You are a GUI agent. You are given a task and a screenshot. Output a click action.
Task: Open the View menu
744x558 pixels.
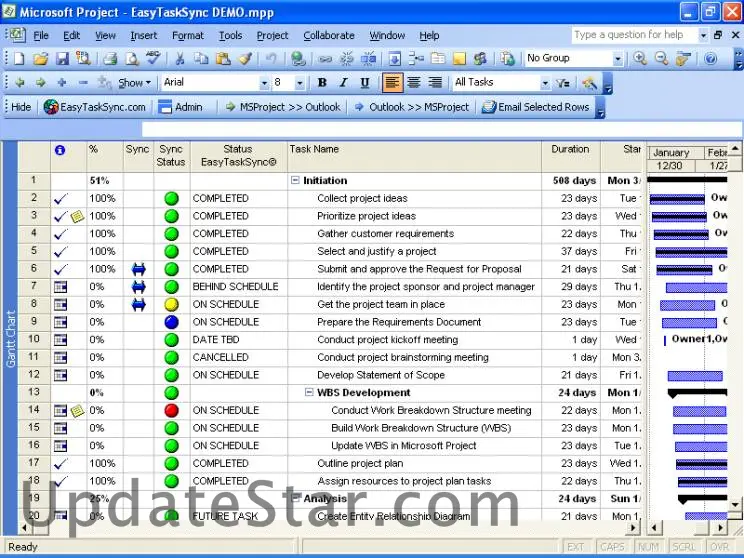105,36
